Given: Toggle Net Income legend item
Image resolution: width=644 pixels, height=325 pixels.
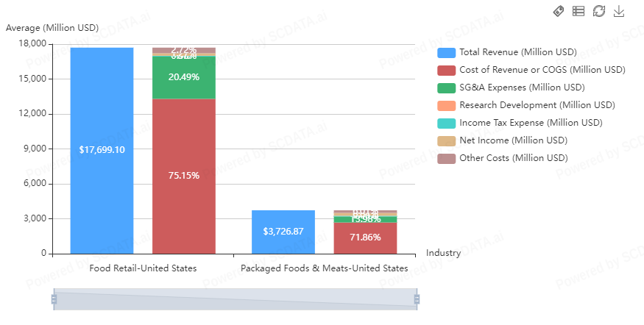Looking at the screenshot, I should click(446, 140).
